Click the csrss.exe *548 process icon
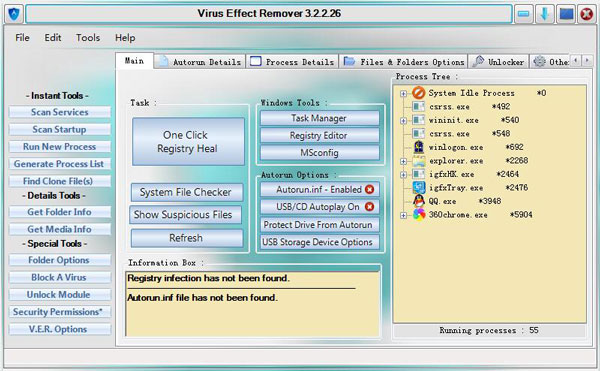The image size is (600, 371). point(419,133)
